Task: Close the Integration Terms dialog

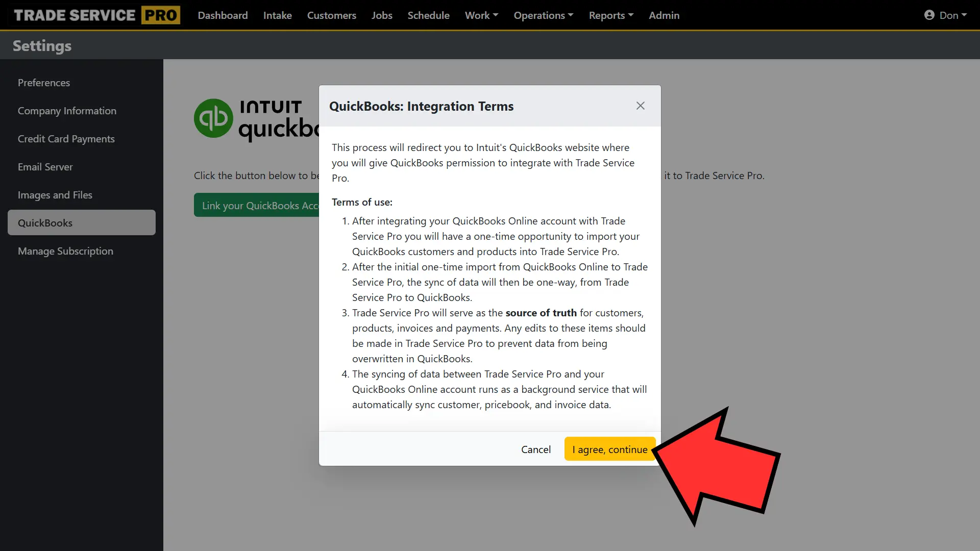Action: click(x=640, y=106)
